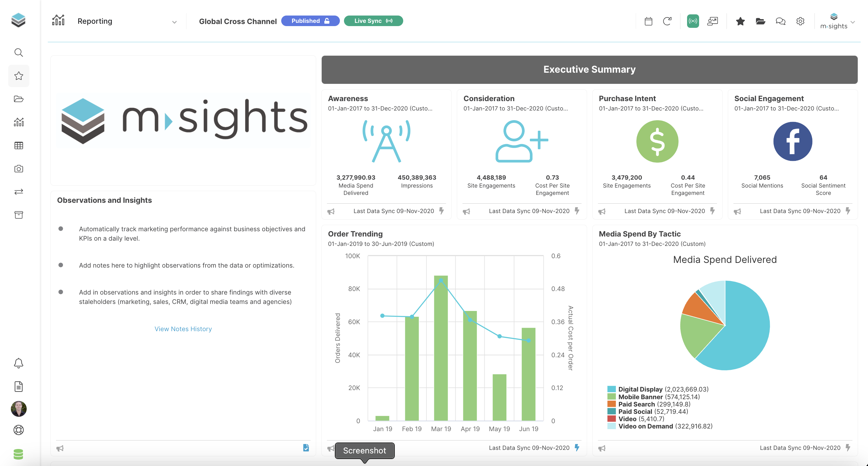Image resolution: width=868 pixels, height=466 pixels.
Task: Click the filled star favorite icon
Action: click(x=740, y=21)
